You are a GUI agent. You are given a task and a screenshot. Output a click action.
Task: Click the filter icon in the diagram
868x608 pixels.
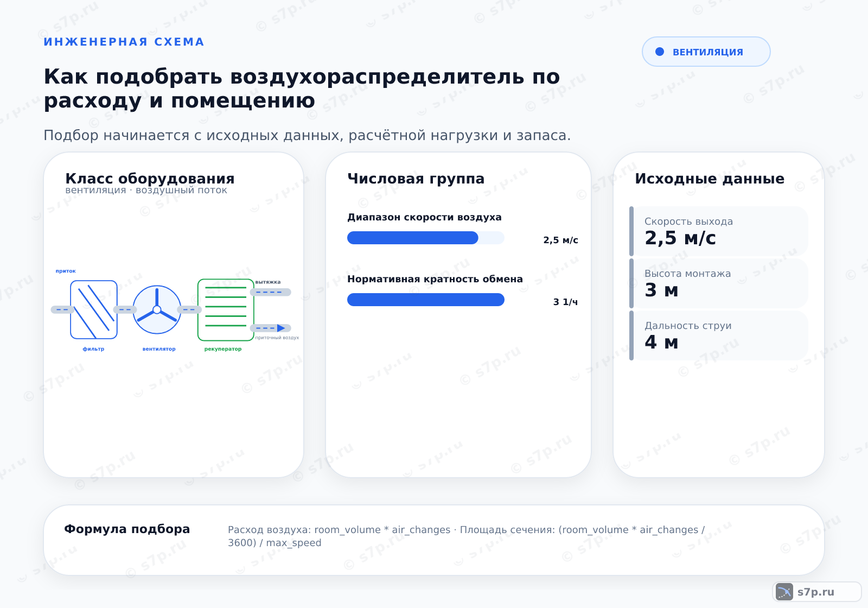[x=94, y=309]
